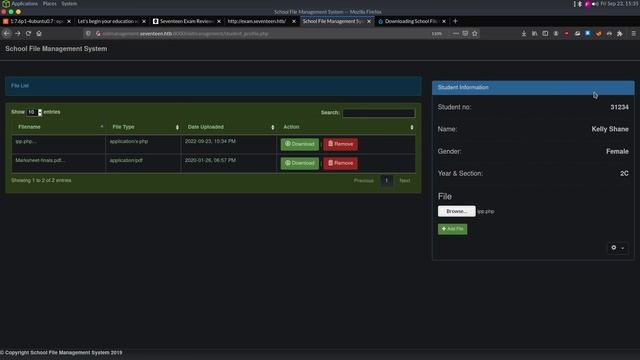Reload the current page
This screenshot has height=360, width=640.
coord(28,33)
